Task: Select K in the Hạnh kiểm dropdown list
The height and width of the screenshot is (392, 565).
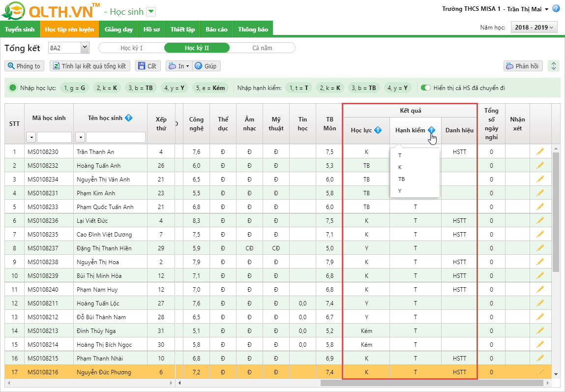Action: click(x=415, y=167)
